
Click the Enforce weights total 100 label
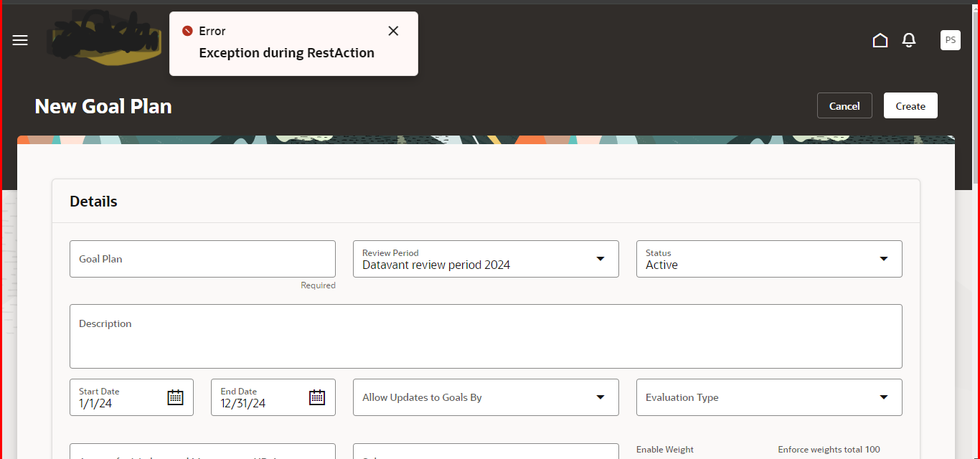coord(829,450)
